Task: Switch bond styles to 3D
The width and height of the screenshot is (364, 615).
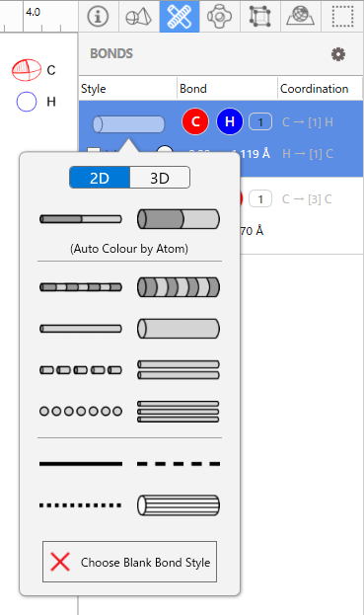Action: pos(160,178)
